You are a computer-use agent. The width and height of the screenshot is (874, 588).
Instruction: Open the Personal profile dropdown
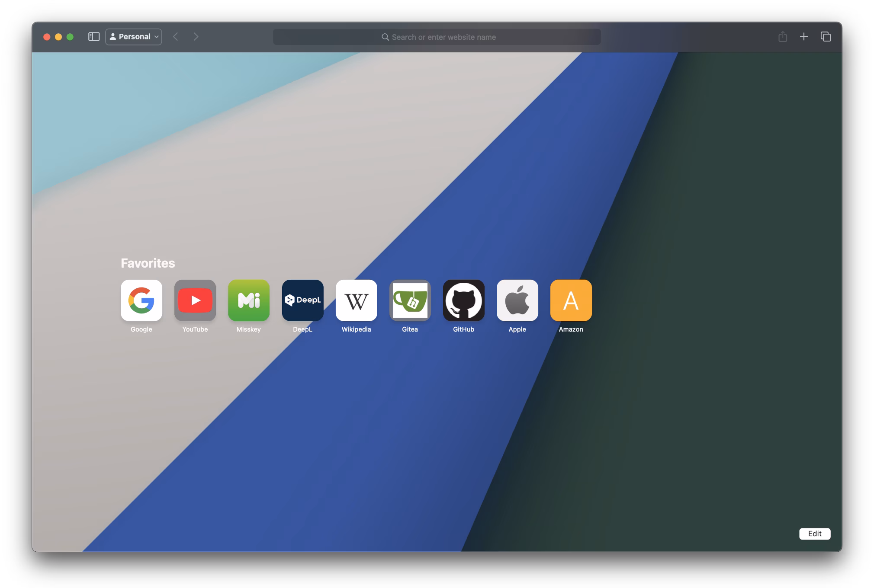134,37
